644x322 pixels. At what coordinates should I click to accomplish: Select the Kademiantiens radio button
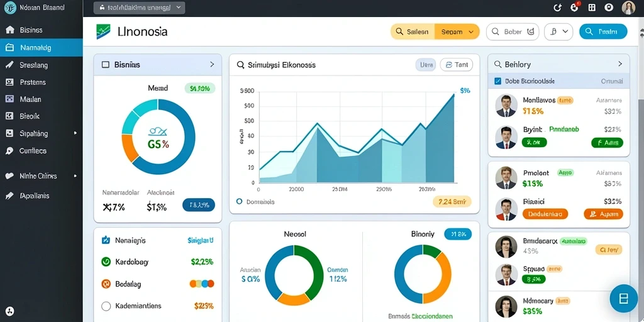click(106, 306)
